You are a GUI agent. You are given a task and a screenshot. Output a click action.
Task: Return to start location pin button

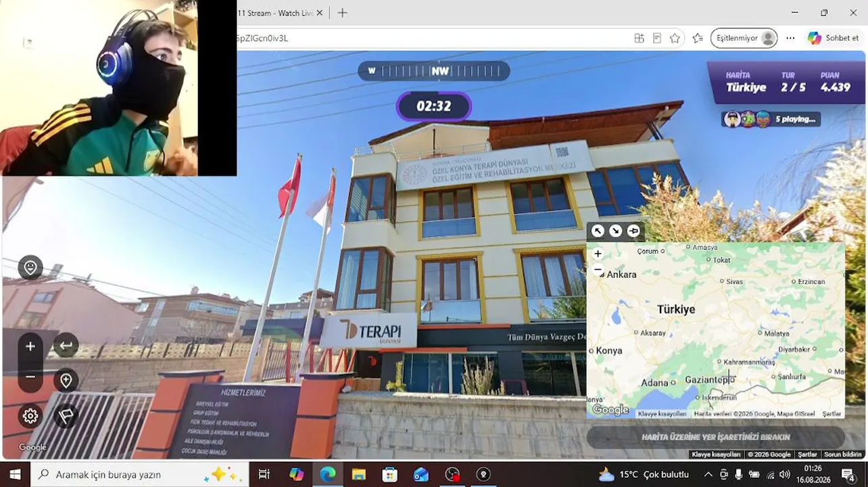tap(66, 381)
